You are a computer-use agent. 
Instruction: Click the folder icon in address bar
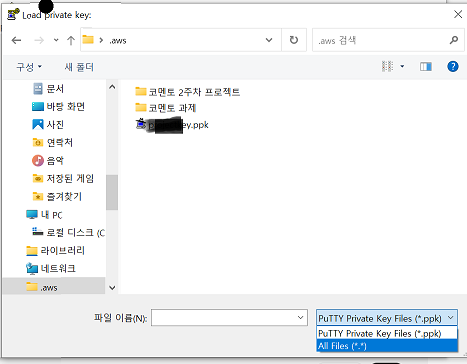tap(88, 40)
